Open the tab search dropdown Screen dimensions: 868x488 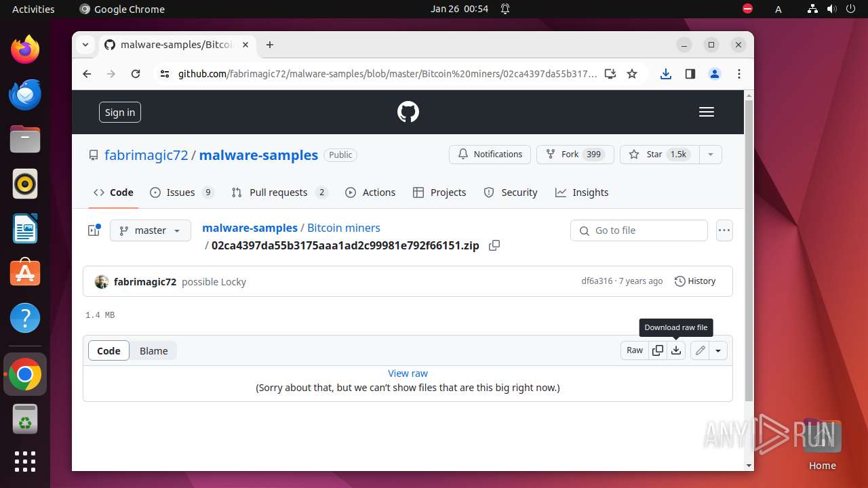(x=85, y=45)
